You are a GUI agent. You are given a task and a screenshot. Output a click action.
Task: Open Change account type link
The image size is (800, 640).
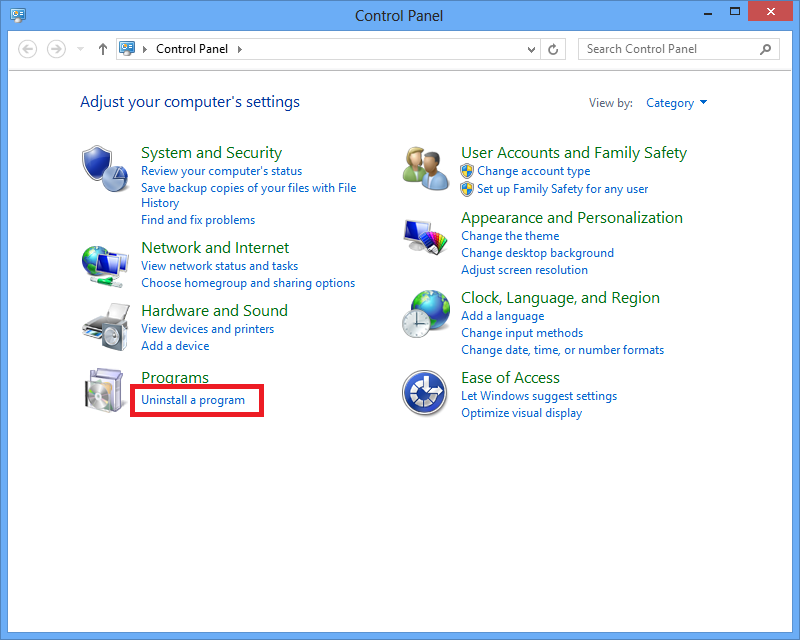pos(533,171)
